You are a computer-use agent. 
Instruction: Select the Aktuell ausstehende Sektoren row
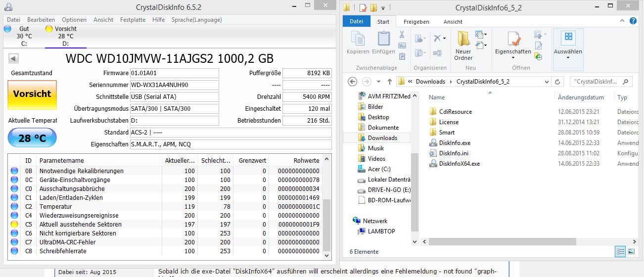165,224
